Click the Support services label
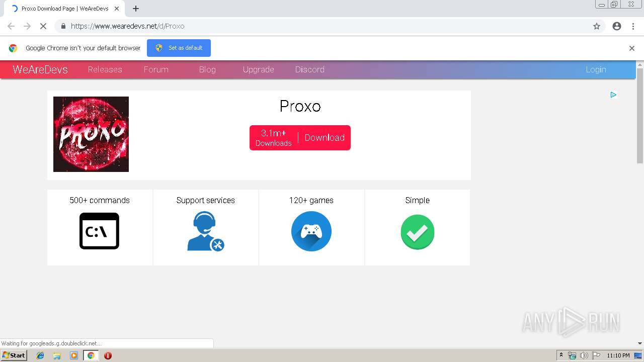 (206, 200)
